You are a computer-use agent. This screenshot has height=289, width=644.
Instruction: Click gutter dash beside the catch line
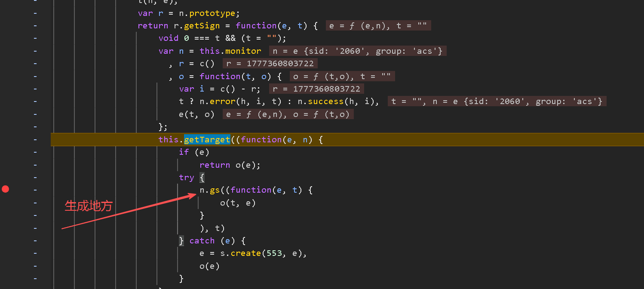pyautogui.click(x=35, y=241)
